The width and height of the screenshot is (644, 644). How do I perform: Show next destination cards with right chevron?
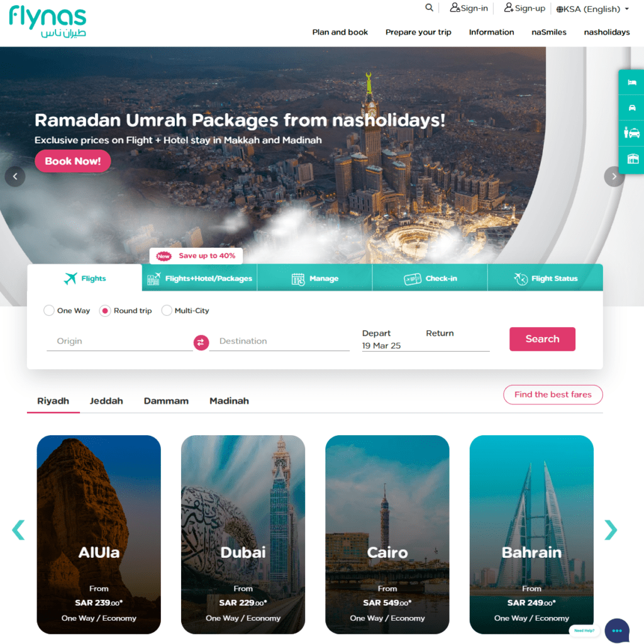611,530
